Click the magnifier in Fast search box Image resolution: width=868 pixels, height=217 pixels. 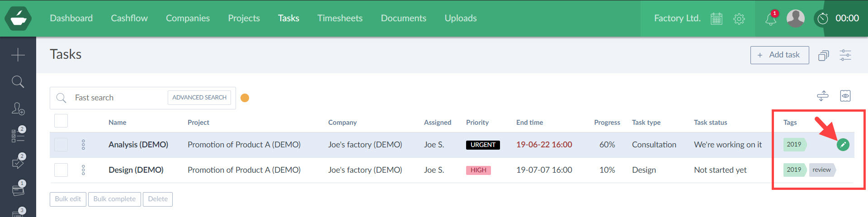(61, 98)
